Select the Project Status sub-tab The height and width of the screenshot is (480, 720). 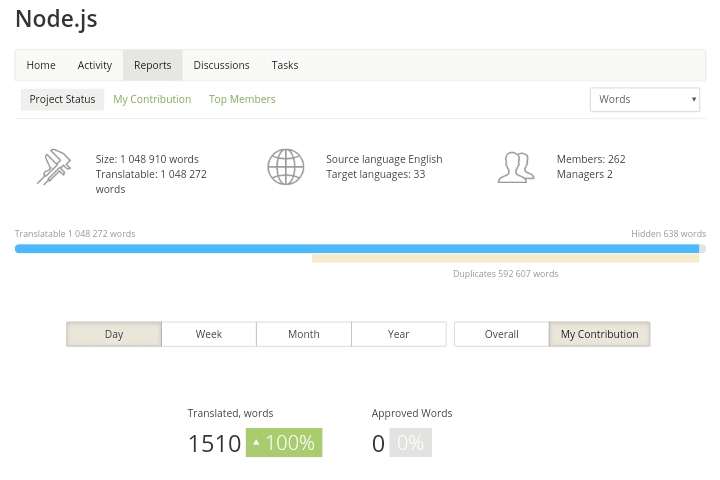pyautogui.click(x=62, y=99)
